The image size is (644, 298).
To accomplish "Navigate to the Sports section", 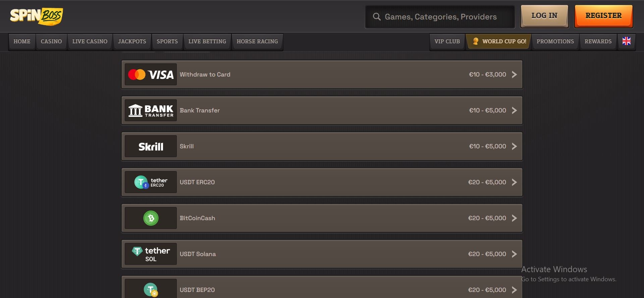I will pyautogui.click(x=167, y=42).
